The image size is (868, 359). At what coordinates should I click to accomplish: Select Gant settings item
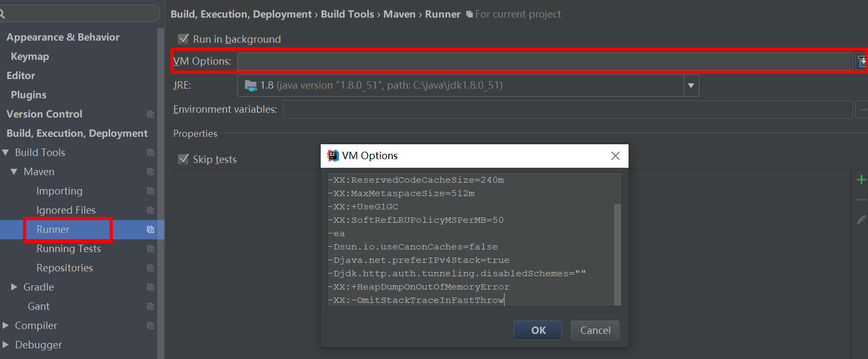(38, 306)
